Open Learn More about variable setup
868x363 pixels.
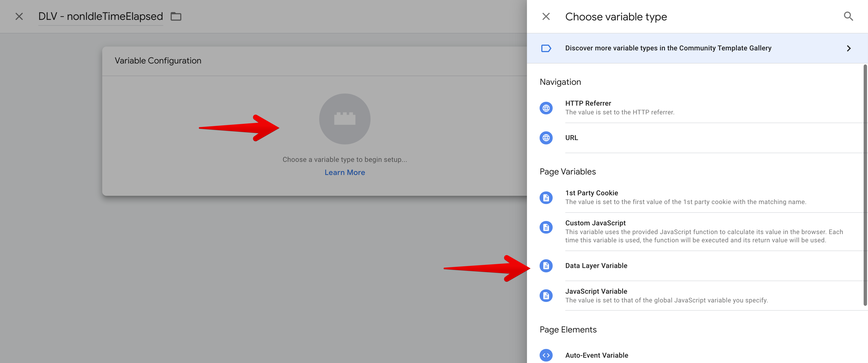point(345,172)
